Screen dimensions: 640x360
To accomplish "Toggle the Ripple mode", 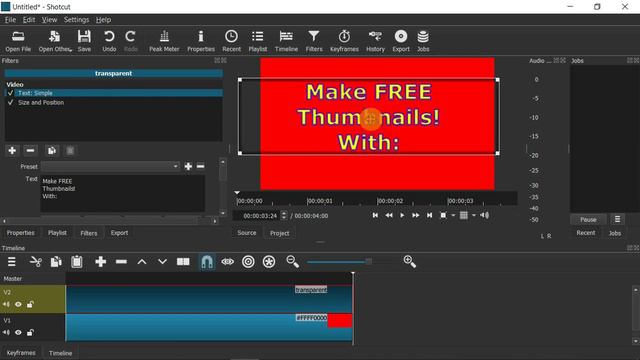I will pos(248,262).
